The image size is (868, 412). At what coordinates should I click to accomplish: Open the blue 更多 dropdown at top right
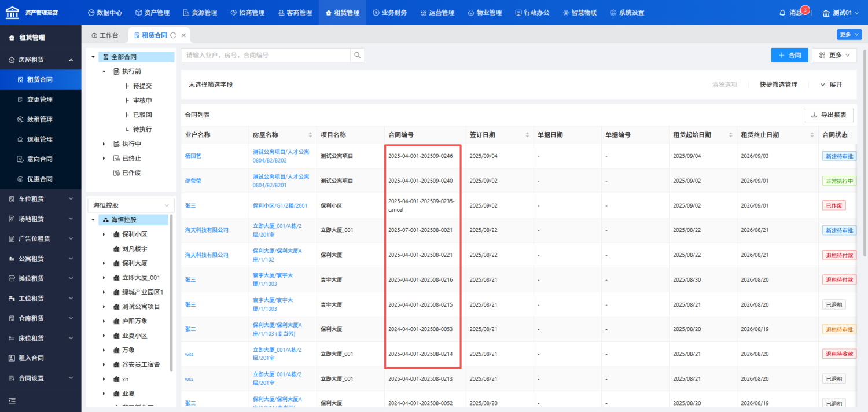click(849, 35)
